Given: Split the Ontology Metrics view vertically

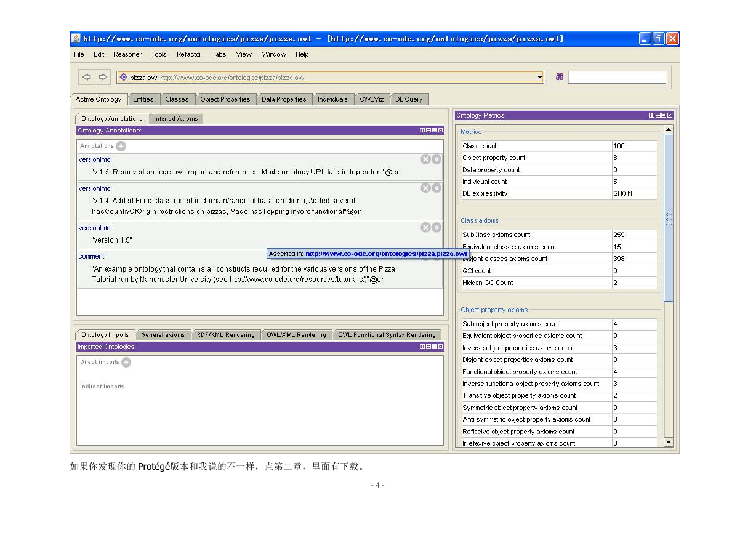Looking at the screenshot, I should pyautogui.click(x=652, y=115).
